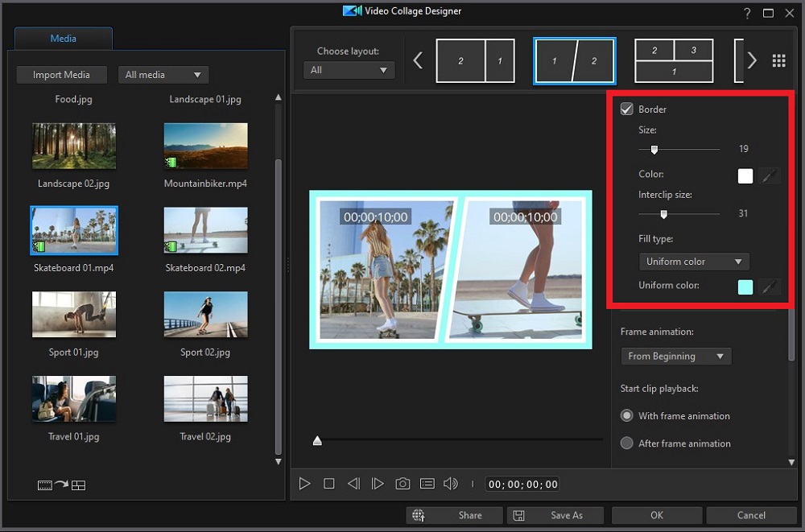Enable the Border checkbox

pos(627,109)
